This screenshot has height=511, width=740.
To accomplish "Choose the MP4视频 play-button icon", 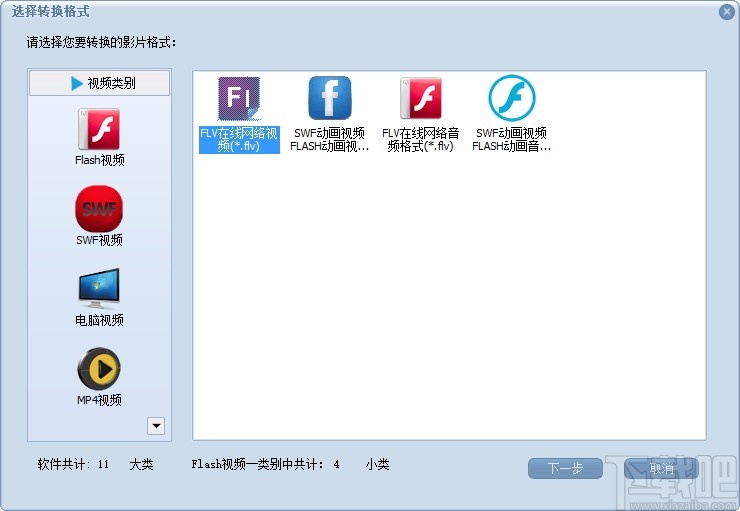I will coord(99,368).
